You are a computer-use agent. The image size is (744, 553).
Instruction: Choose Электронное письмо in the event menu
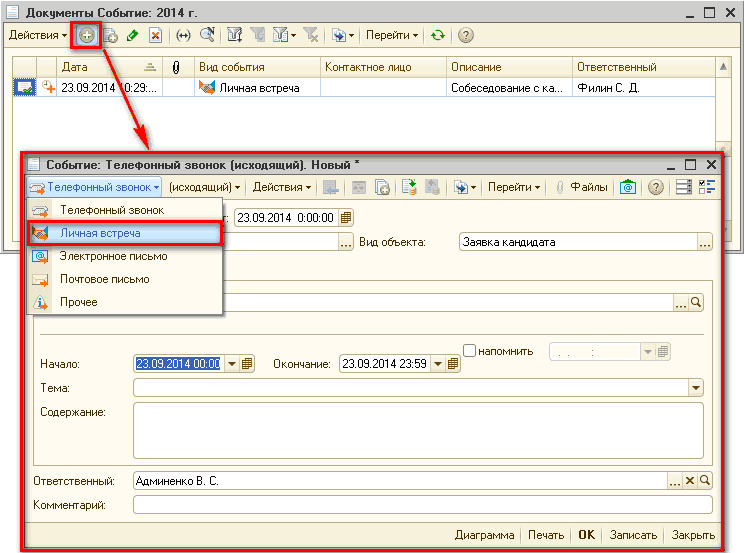pos(113,256)
